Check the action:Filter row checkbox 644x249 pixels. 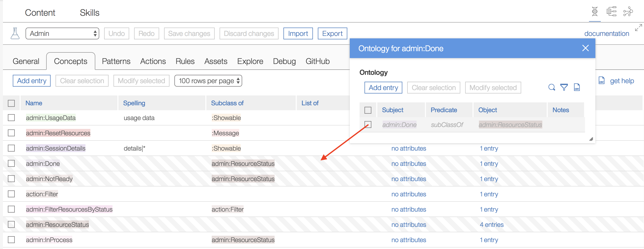(x=11, y=194)
